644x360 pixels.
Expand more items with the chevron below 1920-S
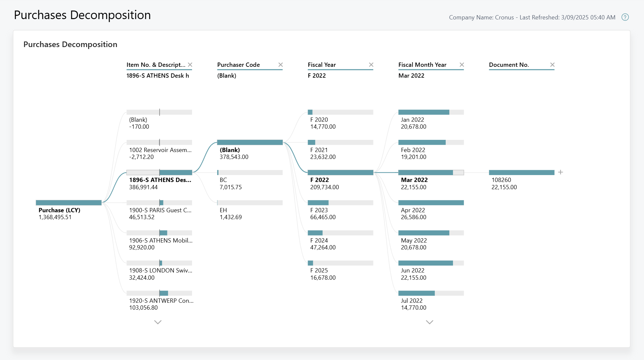click(x=158, y=322)
